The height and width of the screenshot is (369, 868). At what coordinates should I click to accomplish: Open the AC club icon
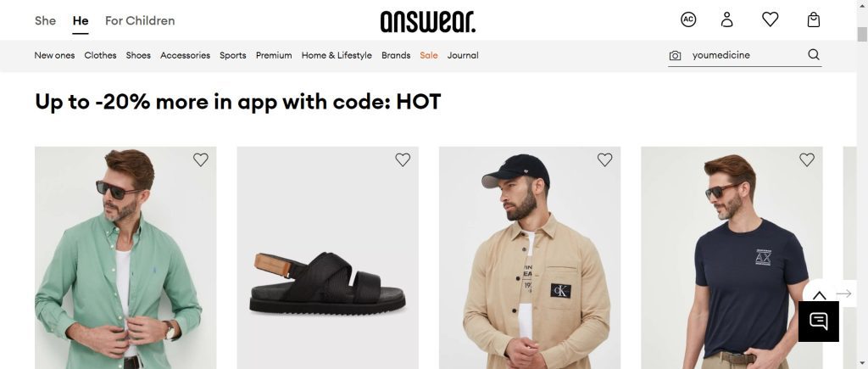[x=688, y=20]
